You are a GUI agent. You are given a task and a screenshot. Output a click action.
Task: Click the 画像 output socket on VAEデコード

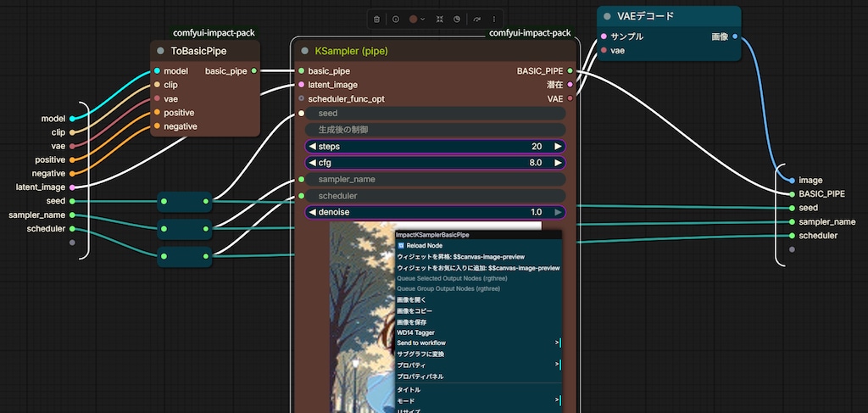[x=735, y=36]
